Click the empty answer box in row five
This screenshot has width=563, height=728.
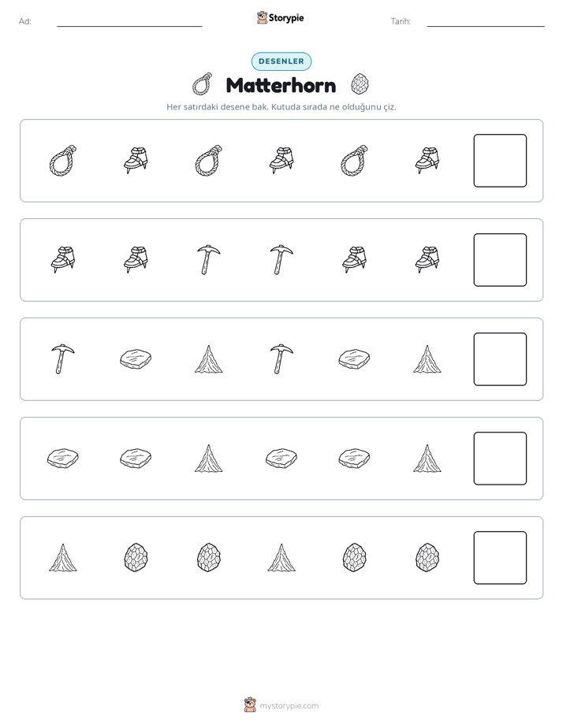500,558
